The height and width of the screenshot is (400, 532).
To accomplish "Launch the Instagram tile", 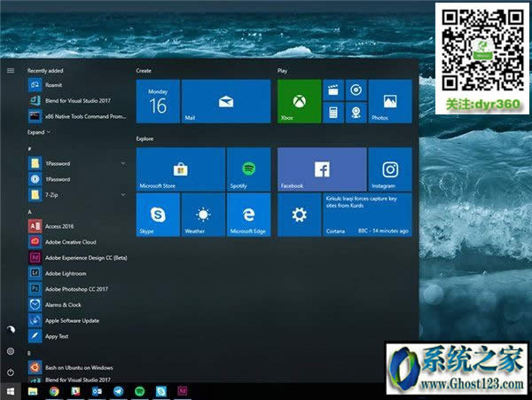I will point(389,169).
